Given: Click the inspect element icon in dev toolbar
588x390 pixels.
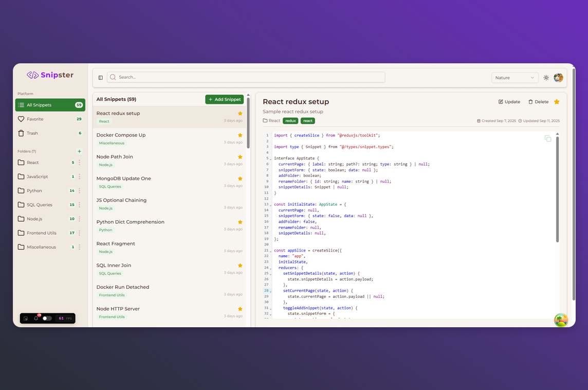Looking at the screenshot, I should [x=26, y=318].
